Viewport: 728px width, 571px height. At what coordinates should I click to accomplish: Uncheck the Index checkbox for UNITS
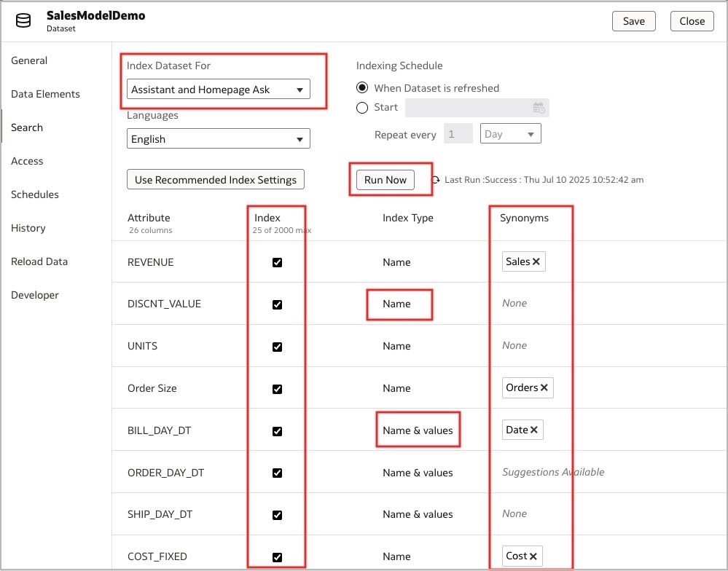277,347
